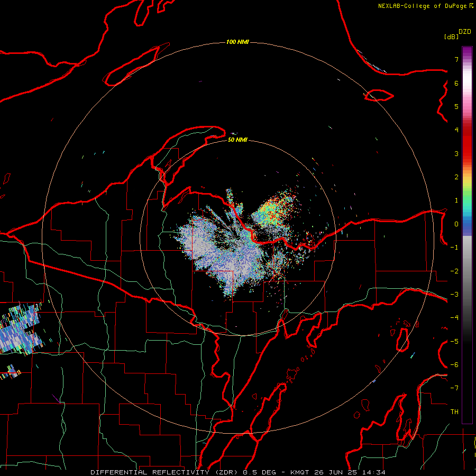Click the -1 value on the color scale
The width and height of the screenshot is (476, 476).
point(454,248)
